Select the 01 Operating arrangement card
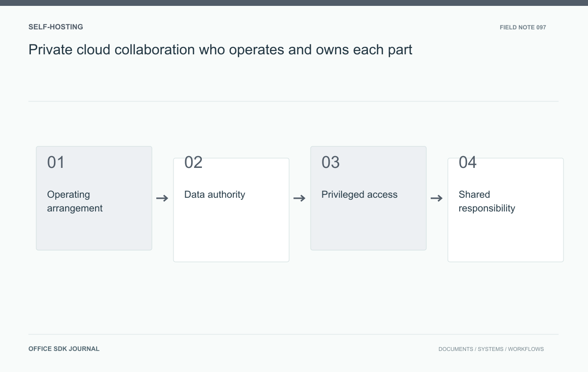Image resolution: width=588 pixels, height=372 pixels. coord(94,198)
